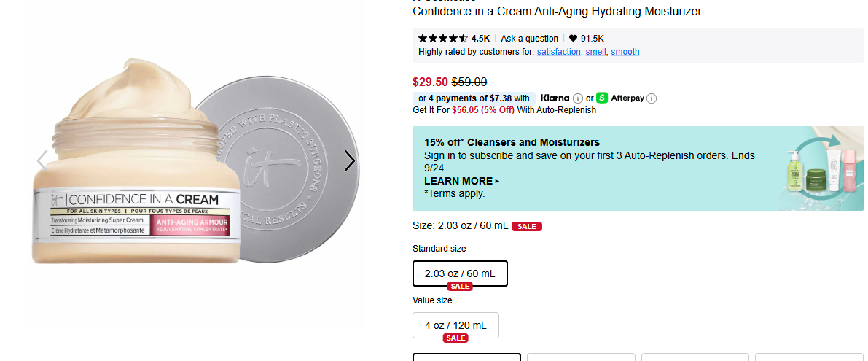Click the 4.5K reviews count
Viewport: 868px width, 361px height.
pos(480,39)
